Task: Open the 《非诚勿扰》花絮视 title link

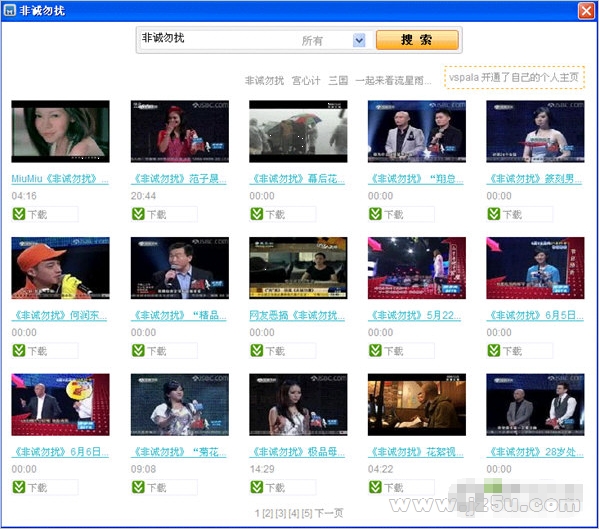Action: click(416, 452)
